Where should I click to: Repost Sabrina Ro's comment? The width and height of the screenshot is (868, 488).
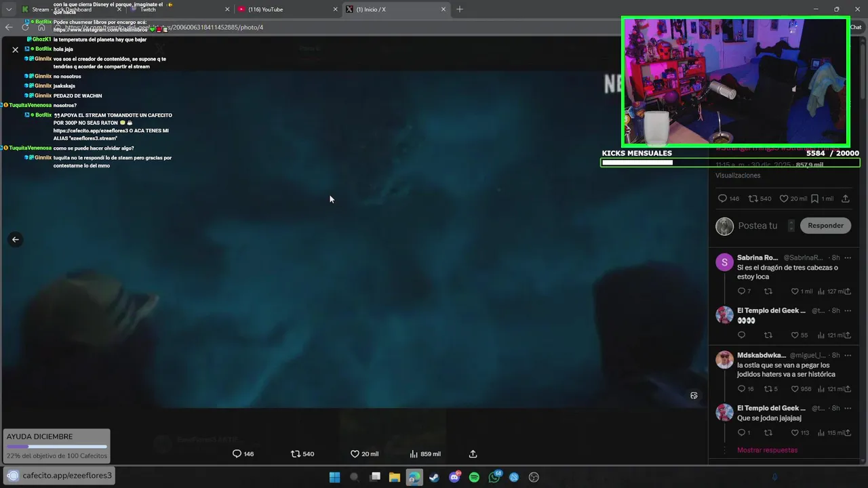(768, 291)
